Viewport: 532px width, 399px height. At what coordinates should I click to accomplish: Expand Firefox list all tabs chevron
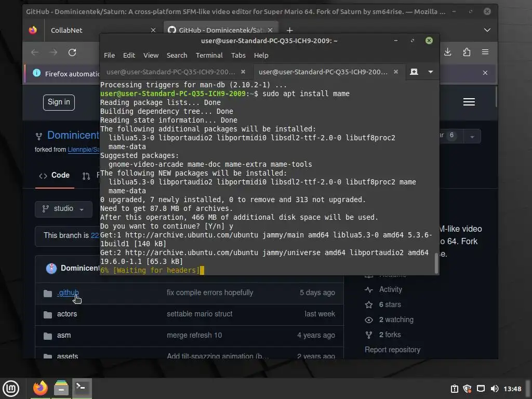coord(487,30)
